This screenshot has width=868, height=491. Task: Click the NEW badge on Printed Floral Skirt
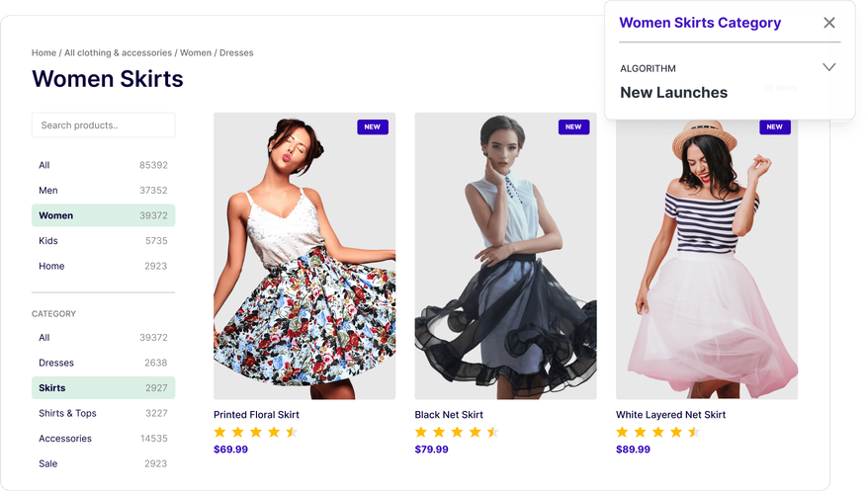pyautogui.click(x=373, y=126)
